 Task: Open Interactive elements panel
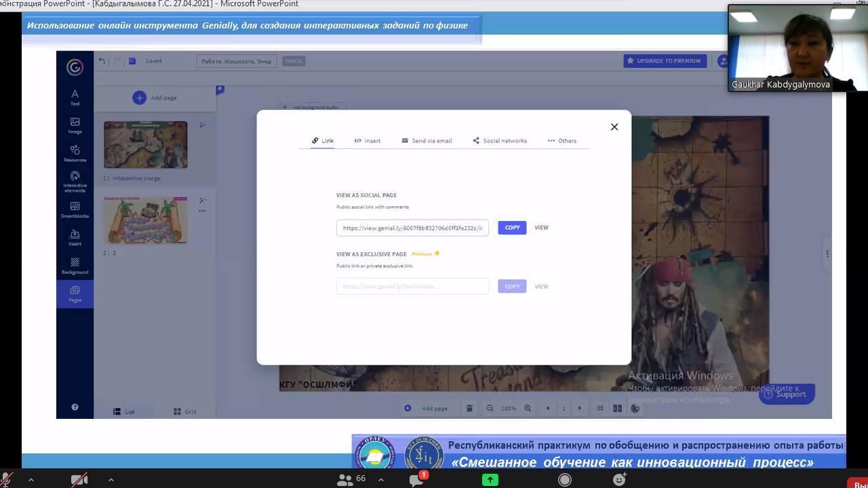[75, 182]
